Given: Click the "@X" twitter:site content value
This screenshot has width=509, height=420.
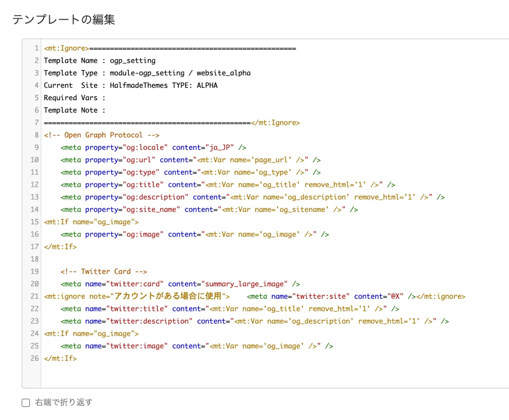Looking at the screenshot, I should (x=395, y=296).
